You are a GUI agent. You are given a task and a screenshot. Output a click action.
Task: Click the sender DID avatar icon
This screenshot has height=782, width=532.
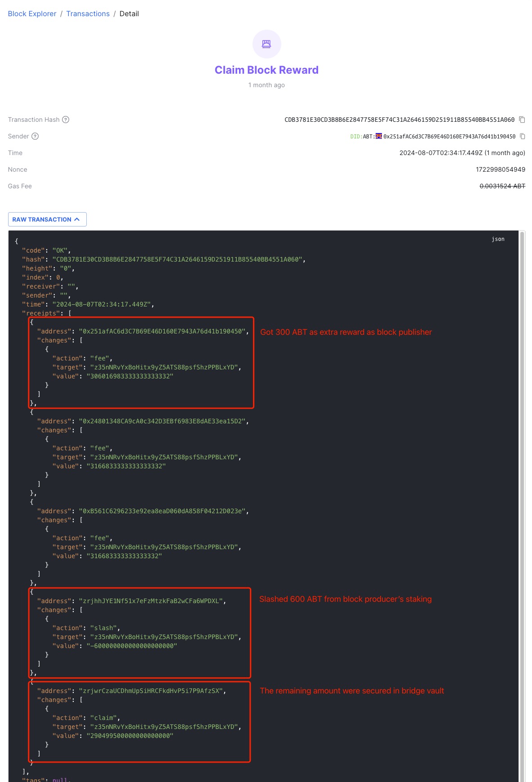click(379, 136)
